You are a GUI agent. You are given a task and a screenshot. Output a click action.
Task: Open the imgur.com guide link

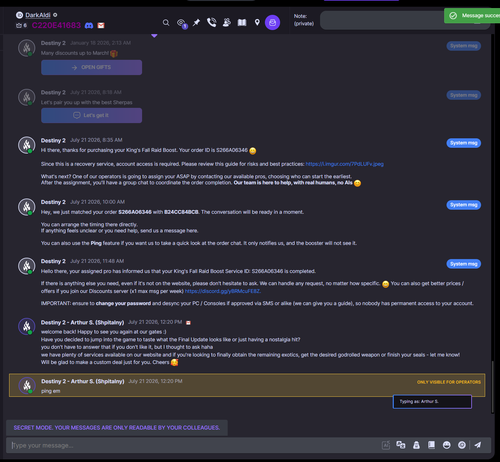pos(345,164)
